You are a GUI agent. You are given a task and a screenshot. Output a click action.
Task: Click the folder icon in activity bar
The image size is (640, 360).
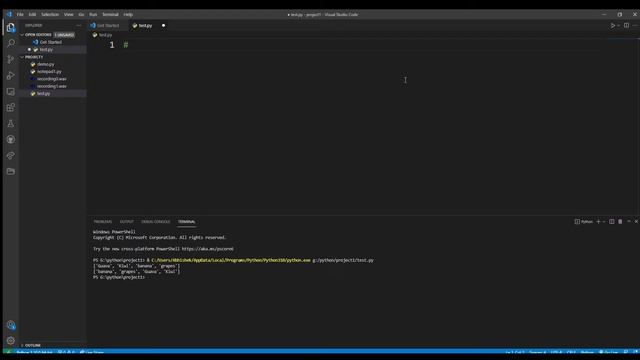11,171
